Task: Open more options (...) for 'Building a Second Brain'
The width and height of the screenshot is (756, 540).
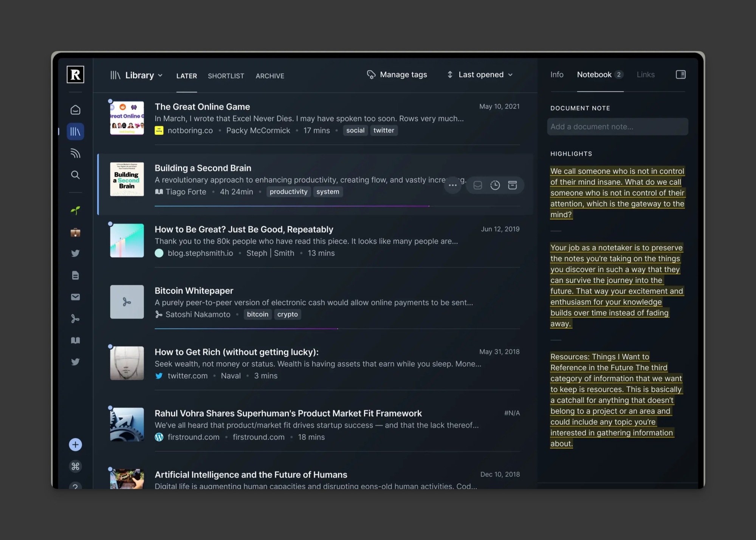Action: tap(452, 185)
